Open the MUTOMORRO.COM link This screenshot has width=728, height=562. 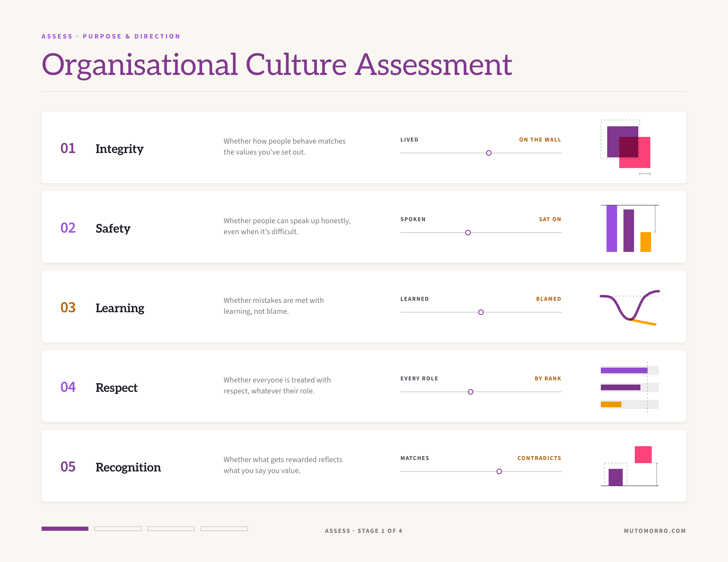click(655, 531)
